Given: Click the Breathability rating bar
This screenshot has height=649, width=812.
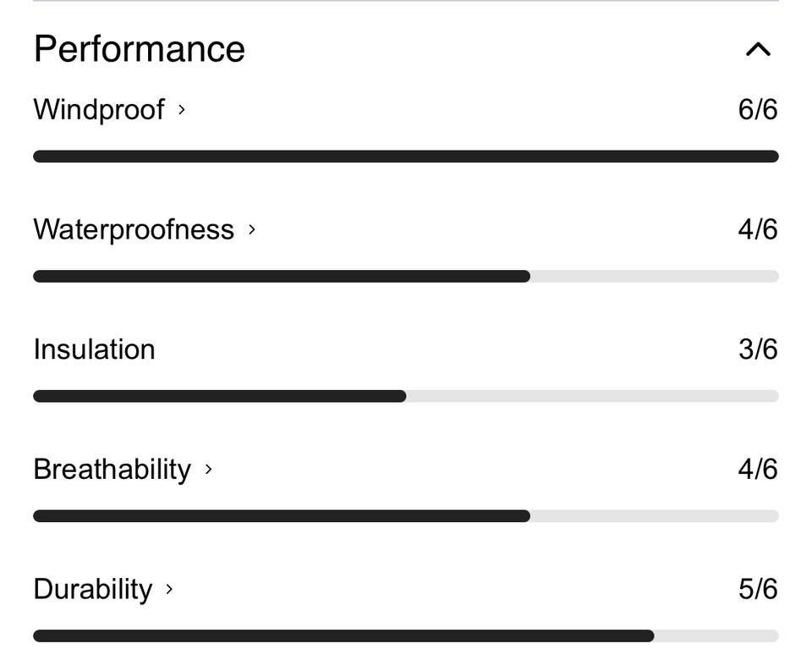Looking at the screenshot, I should pyautogui.click(x=405, y=516).
